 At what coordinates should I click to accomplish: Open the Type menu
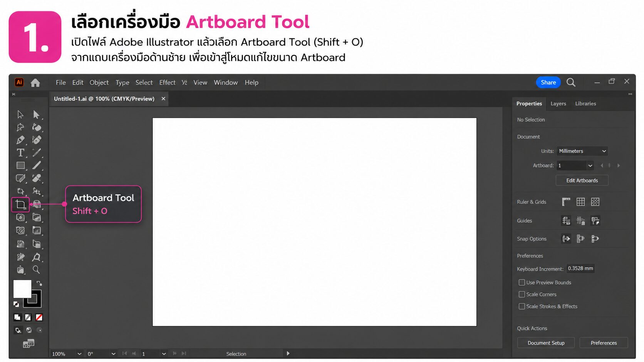coord(122,82)
